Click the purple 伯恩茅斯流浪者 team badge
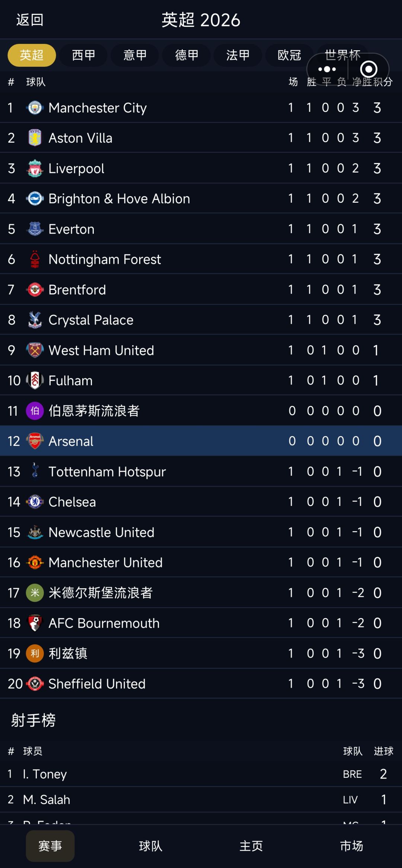 click(35, 411)
